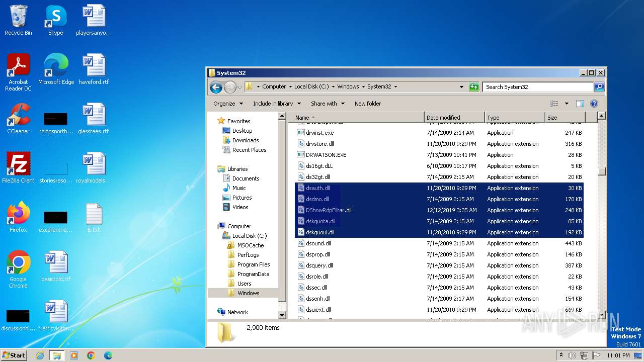Open Acrobat Reader DC desktop icon

(x=18, y=72)
